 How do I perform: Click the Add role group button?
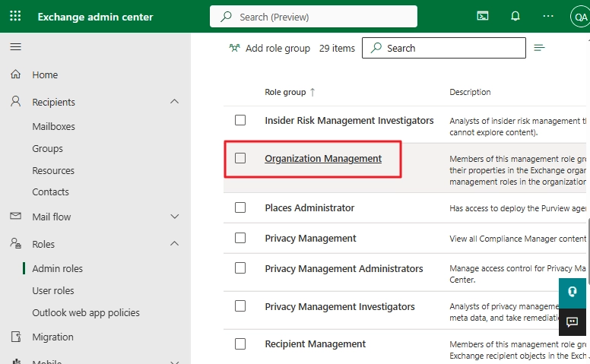tap(269, 48)
